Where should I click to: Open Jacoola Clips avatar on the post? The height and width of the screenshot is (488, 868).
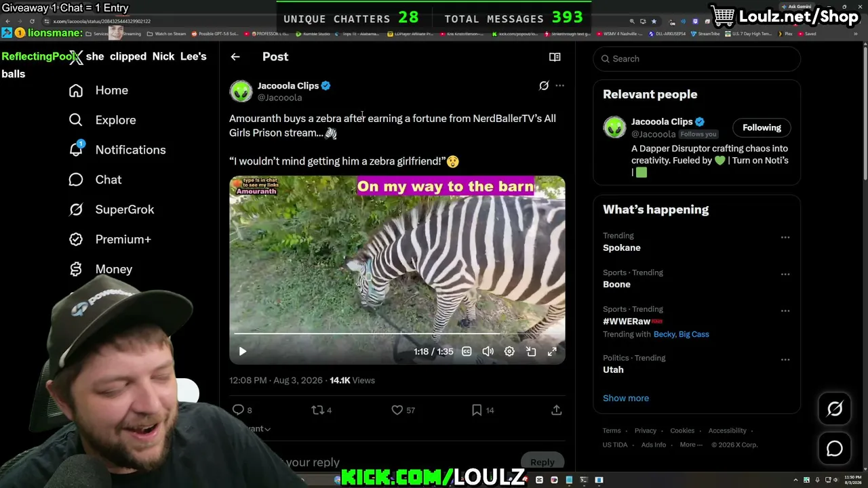click(241, 91)
